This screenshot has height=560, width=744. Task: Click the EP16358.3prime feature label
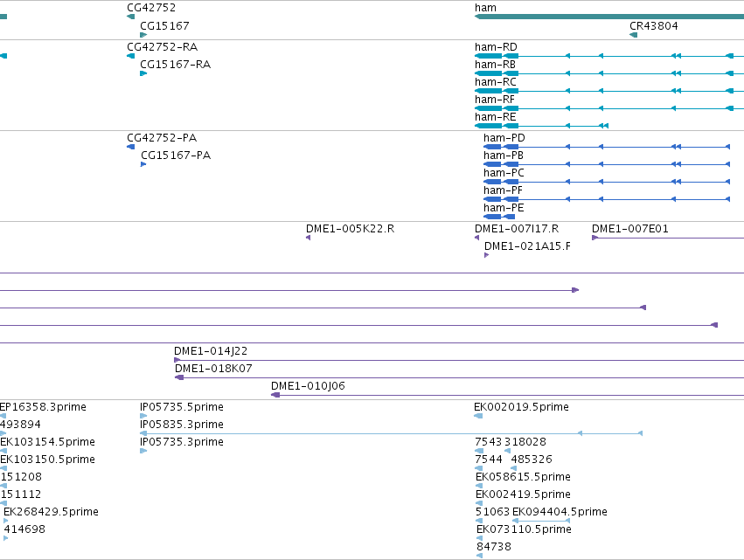(x=43, y=407)
